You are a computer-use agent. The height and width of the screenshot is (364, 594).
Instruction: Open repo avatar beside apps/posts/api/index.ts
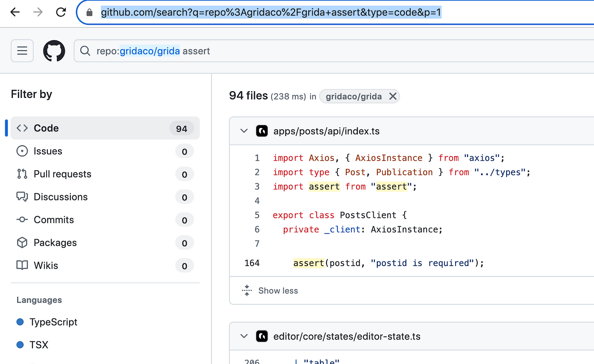262,131
